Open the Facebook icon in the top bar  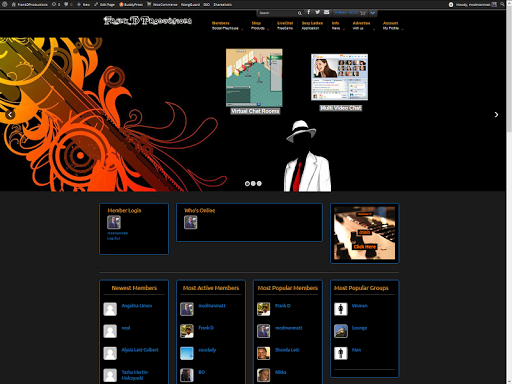(x=309, y=12)
